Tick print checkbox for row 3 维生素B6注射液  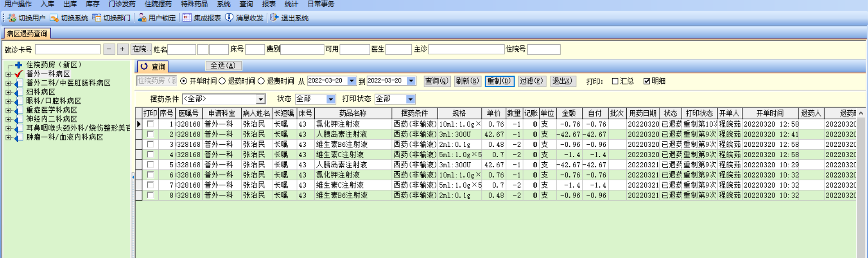[150, 144]
